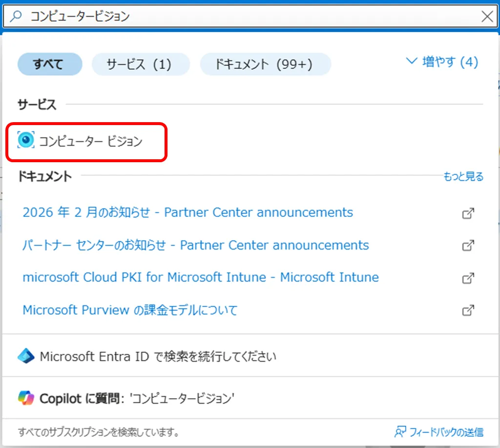Select the すべて filter tab
This screenshot has width=500, height=448.
[x=50, y=64]
